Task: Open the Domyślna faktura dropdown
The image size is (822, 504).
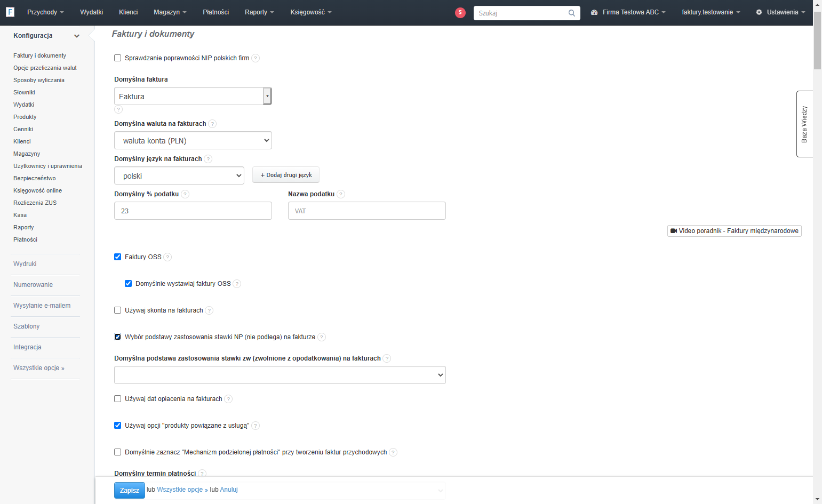Action: pyautogui.click(x=193, y=96)
